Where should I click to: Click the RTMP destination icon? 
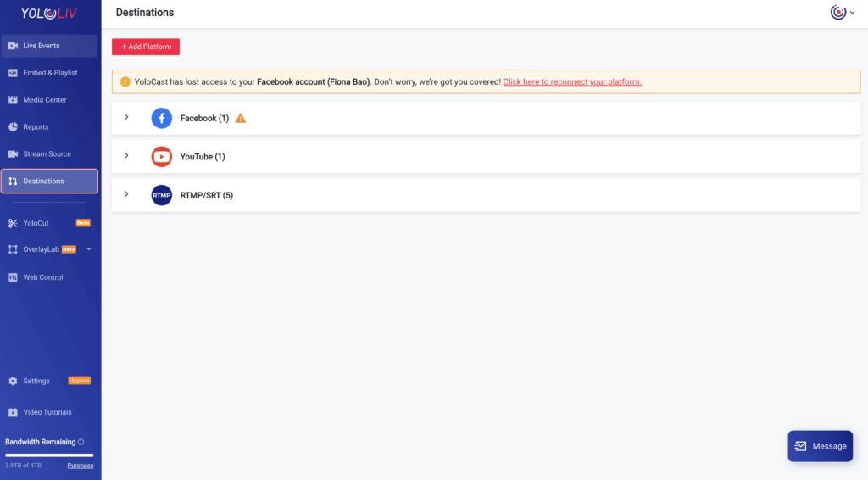tap(161, 195)
